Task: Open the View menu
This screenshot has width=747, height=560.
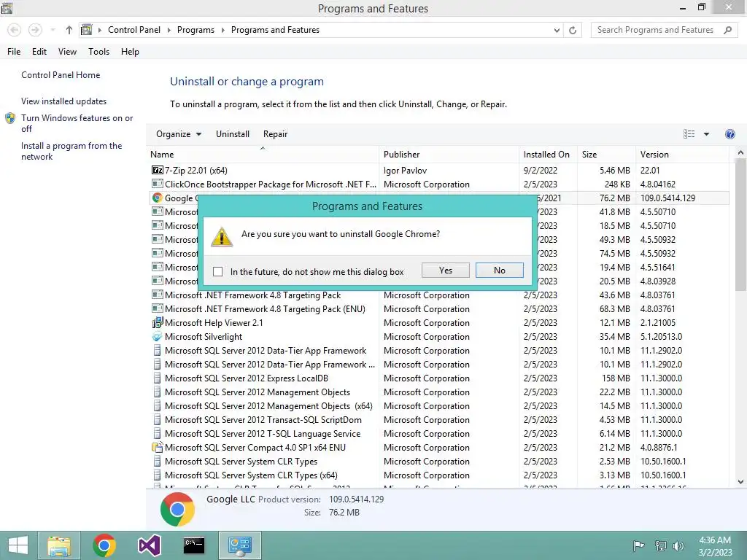Action: (67, 52)
